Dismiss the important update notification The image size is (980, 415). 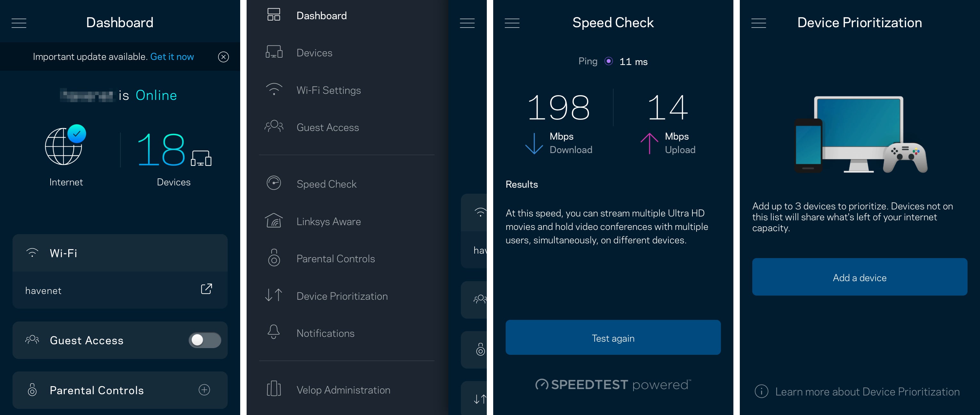[x=223, y=56]
